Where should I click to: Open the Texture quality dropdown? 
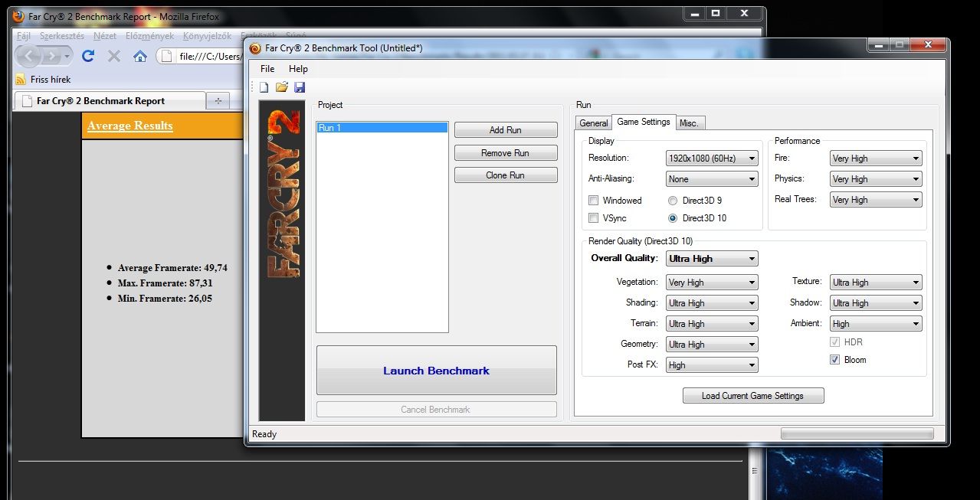(x=876, y=283)
